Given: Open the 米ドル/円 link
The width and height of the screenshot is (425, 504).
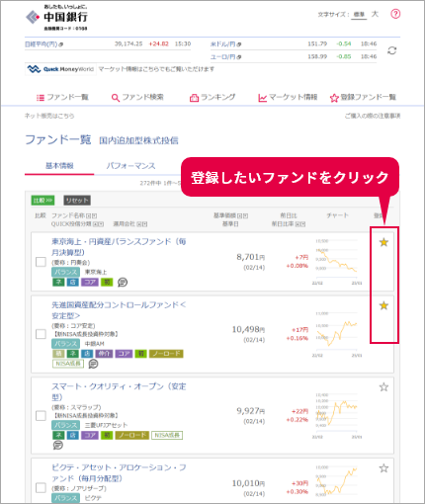Looking at the screenshot, I should tap(226, 44).
